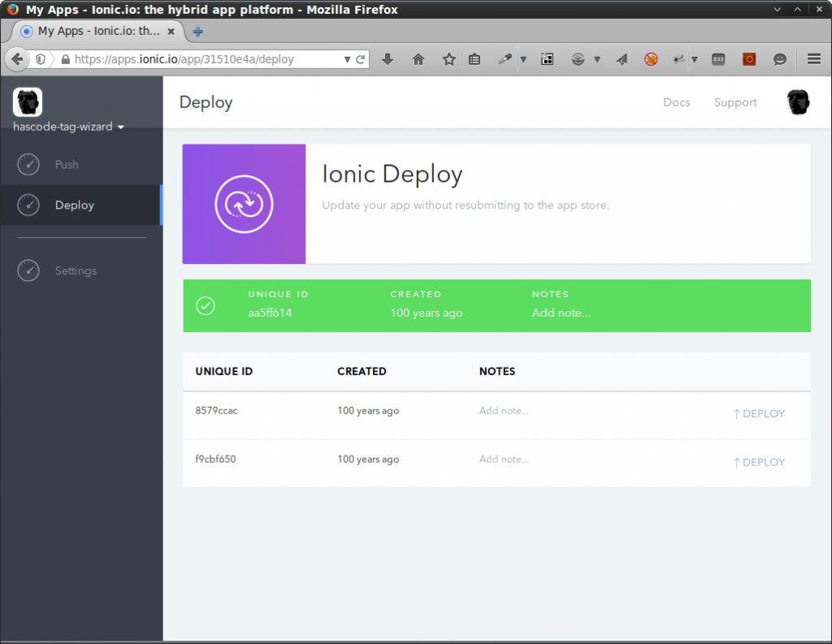Click the Deploy gauge icon in sidebar
832x644 pixels.
28,205
